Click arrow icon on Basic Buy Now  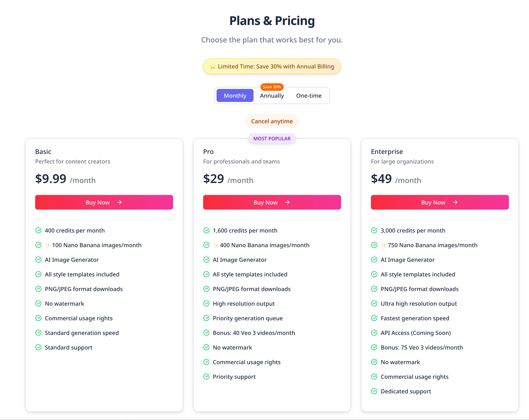pos(119,202)
